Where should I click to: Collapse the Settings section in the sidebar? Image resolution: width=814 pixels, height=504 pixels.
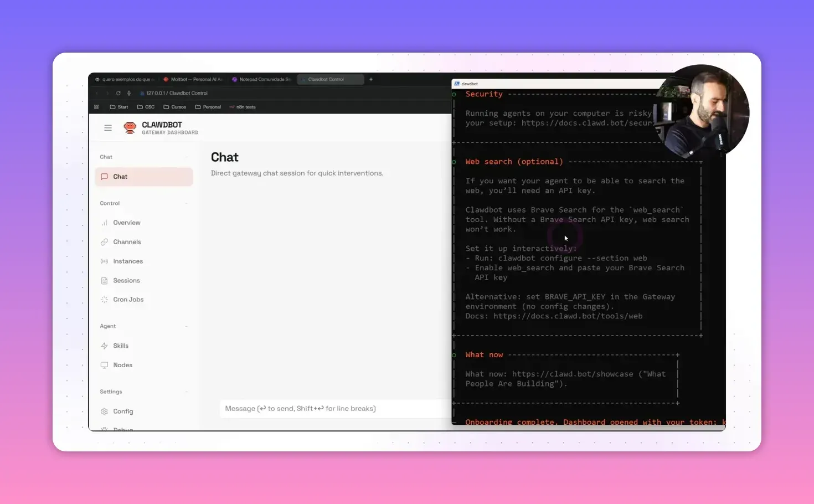(x=187, y=391)
